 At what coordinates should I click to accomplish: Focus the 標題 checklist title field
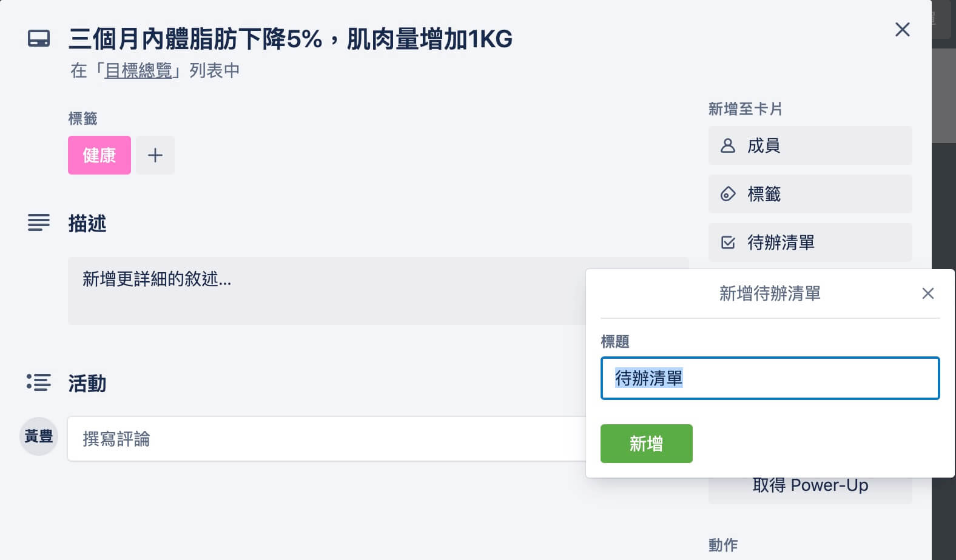pos(770,378)
